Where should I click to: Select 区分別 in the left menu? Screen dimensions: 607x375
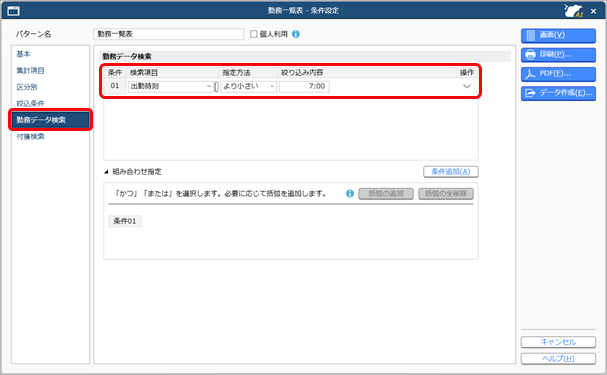[x=27, y=87]
